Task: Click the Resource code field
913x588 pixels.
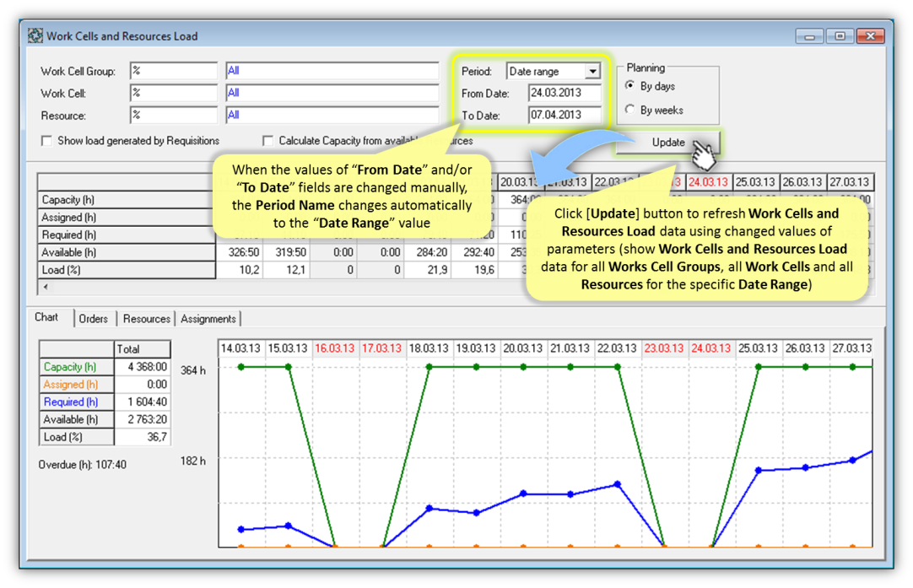Action: (174, 116)
